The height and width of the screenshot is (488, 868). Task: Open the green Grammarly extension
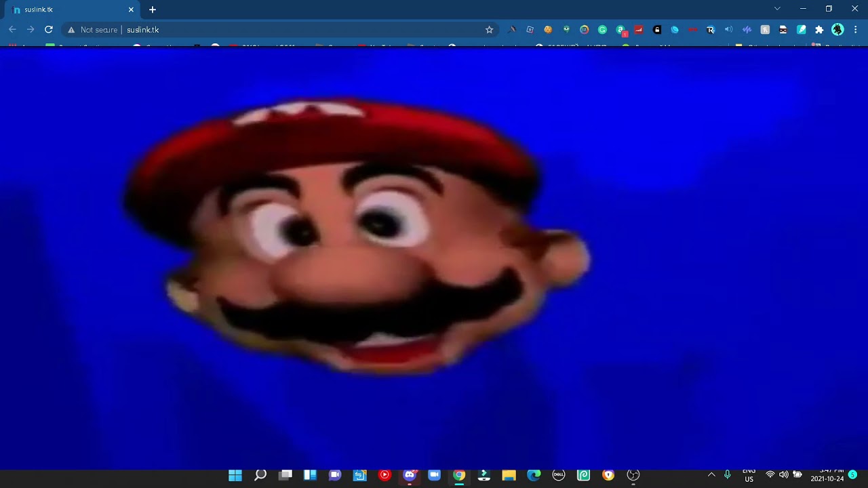(602, 30)
